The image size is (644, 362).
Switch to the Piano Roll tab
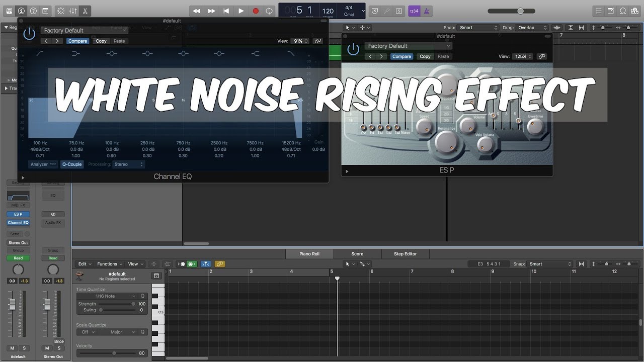(x=309, y=254)
